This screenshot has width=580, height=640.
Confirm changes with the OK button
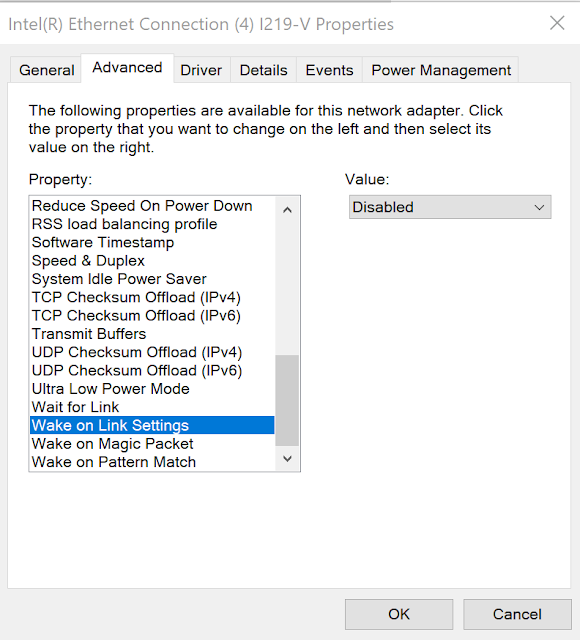(399, 614)
